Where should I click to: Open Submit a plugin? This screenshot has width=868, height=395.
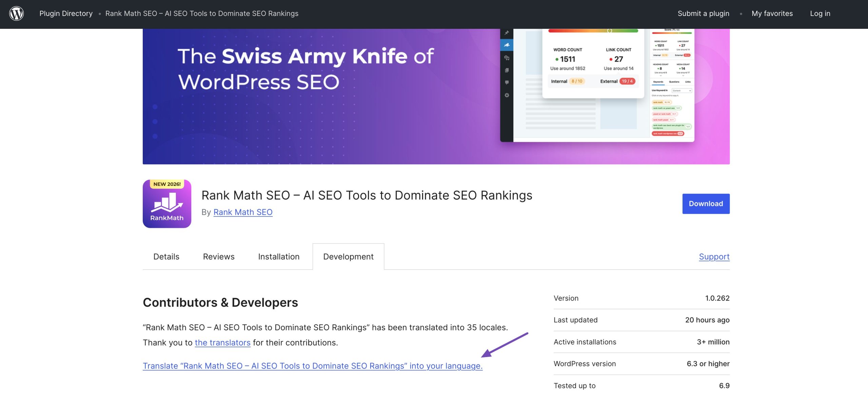703,14
